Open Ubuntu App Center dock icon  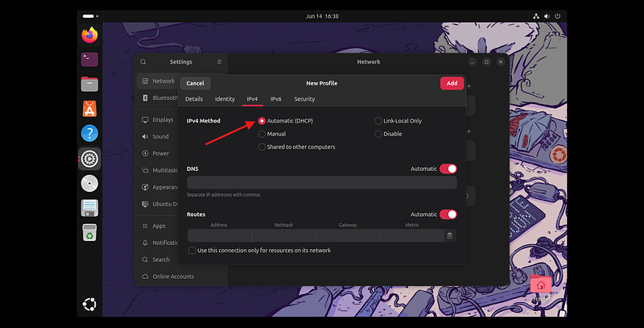tap(89, 109)
